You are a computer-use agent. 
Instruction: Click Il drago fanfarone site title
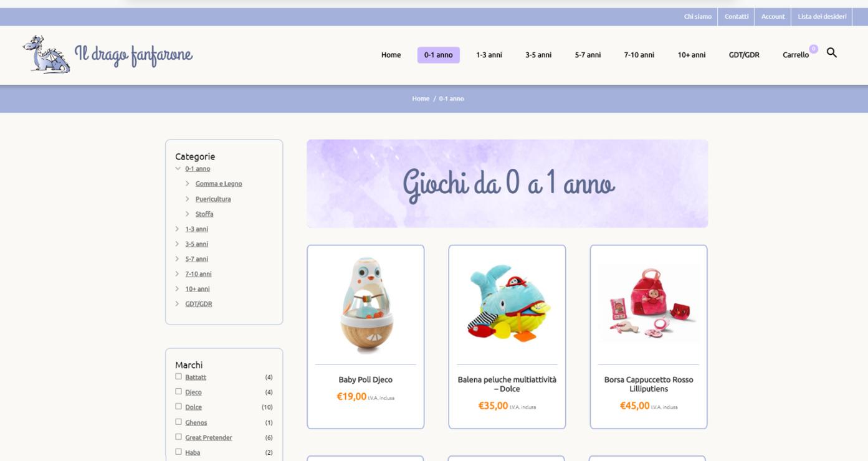click(x=133, y=55)
